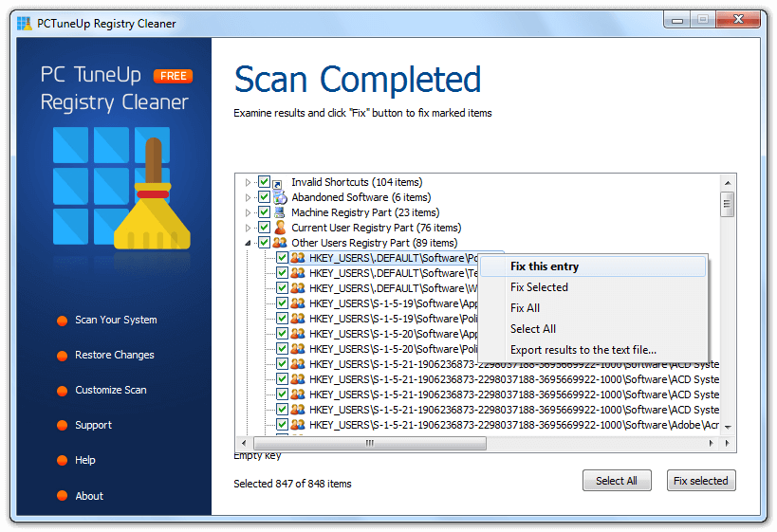The height and width of the screenshot is (532, 777).
Task: Choose Fix this entry from context menu
Action: pos(593,266)
